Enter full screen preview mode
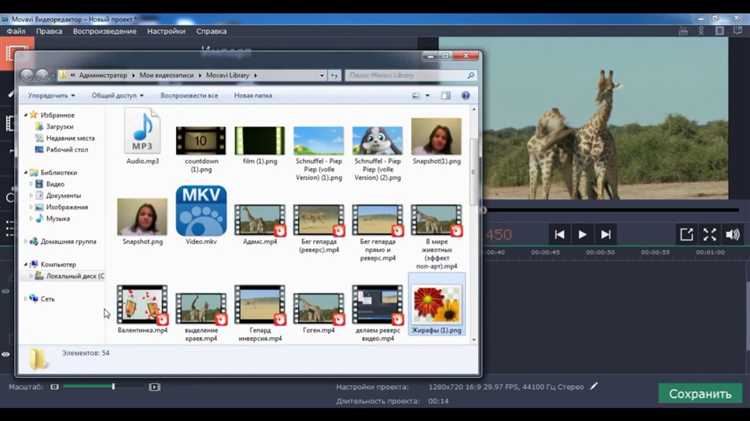Image resolution: width=750 pixels, height=421 pixels. pyautogui.click(x=709, y=234)
